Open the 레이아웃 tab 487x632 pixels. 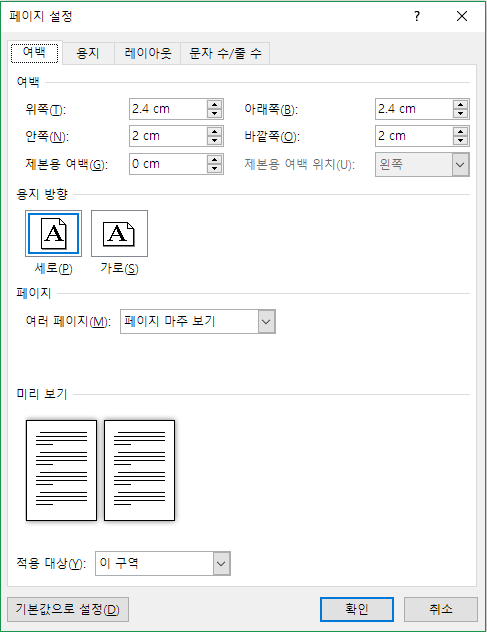148,53
